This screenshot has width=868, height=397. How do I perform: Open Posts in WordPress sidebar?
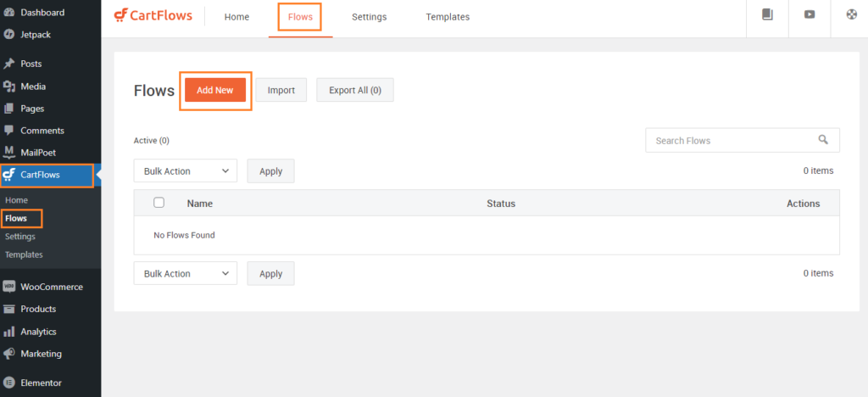[31, 64]
